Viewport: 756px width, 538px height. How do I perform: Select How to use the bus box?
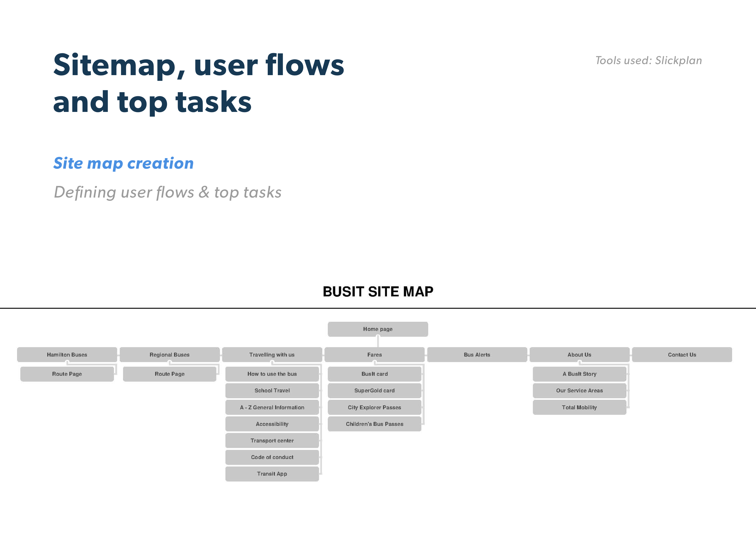coord(272,374)
